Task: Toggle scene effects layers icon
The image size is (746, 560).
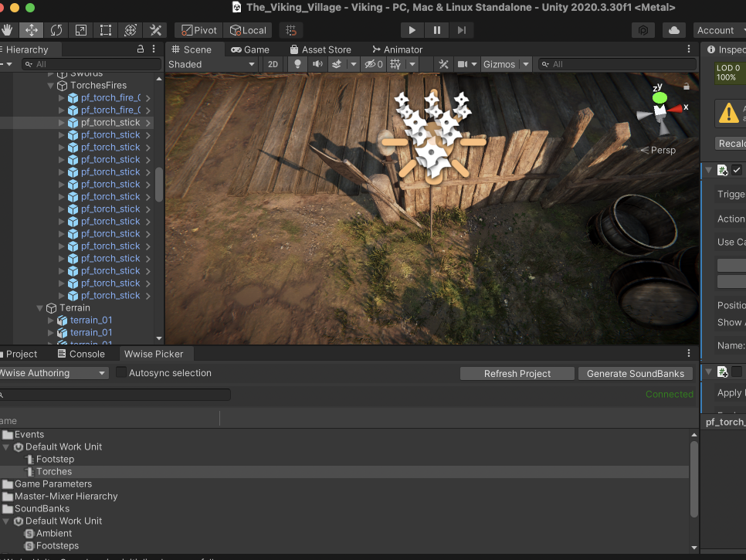Action: click(x=337, y=64)
